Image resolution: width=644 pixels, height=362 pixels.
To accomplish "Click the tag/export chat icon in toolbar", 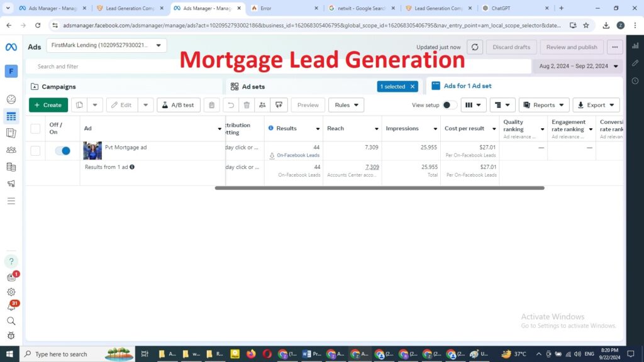I will 279,105.
